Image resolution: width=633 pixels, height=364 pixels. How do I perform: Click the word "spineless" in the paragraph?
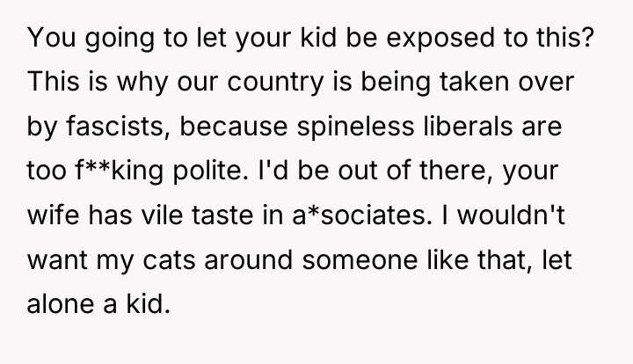(355, 127)
